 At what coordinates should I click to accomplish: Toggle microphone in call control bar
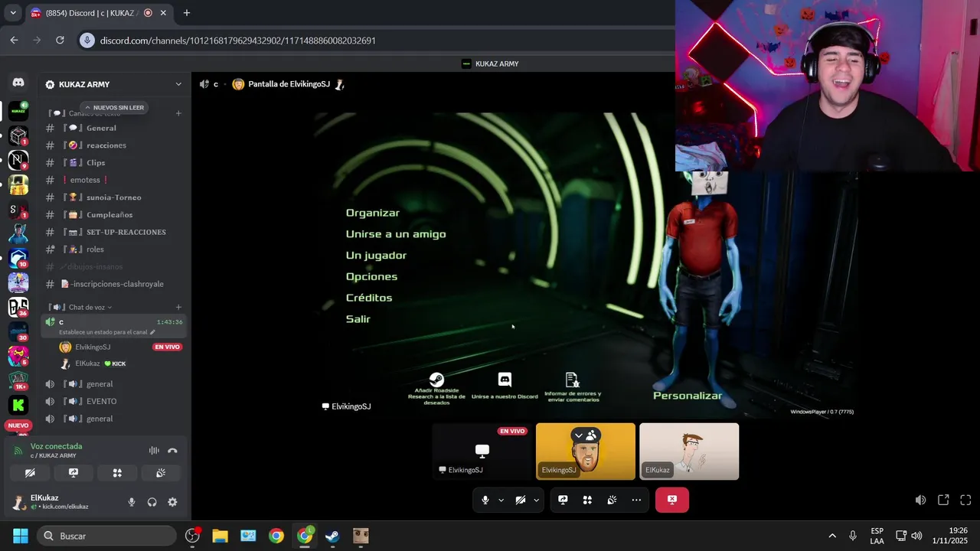click(x=485, y=500)
